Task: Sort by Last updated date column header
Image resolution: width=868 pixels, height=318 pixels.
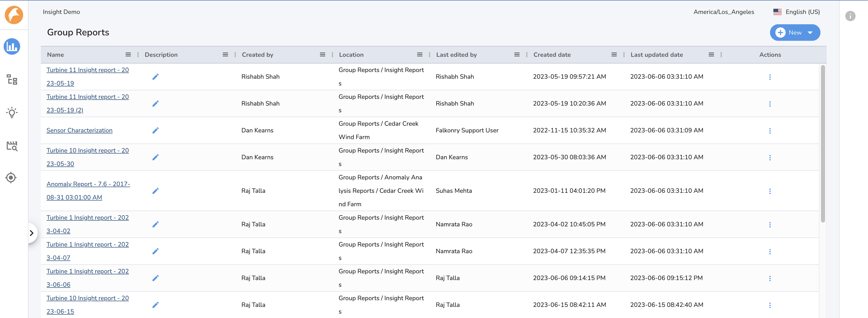Action: [x=657, y=54]
